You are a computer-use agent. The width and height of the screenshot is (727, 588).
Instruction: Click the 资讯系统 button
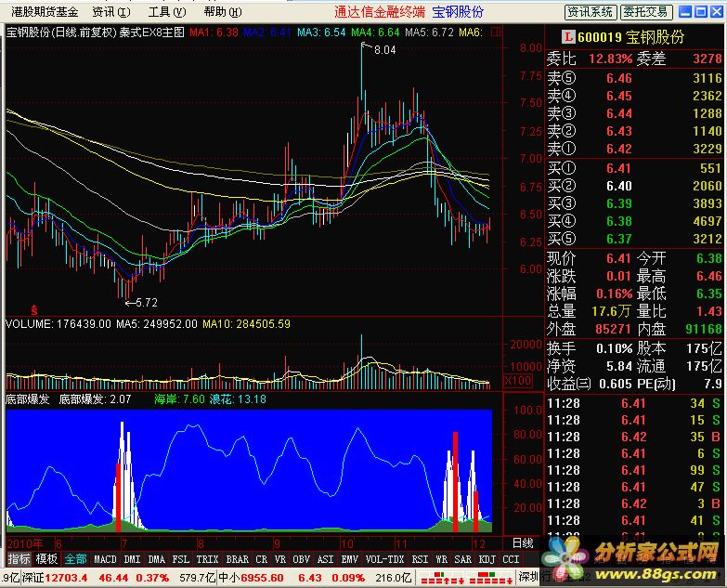click(x=591, y=12)
